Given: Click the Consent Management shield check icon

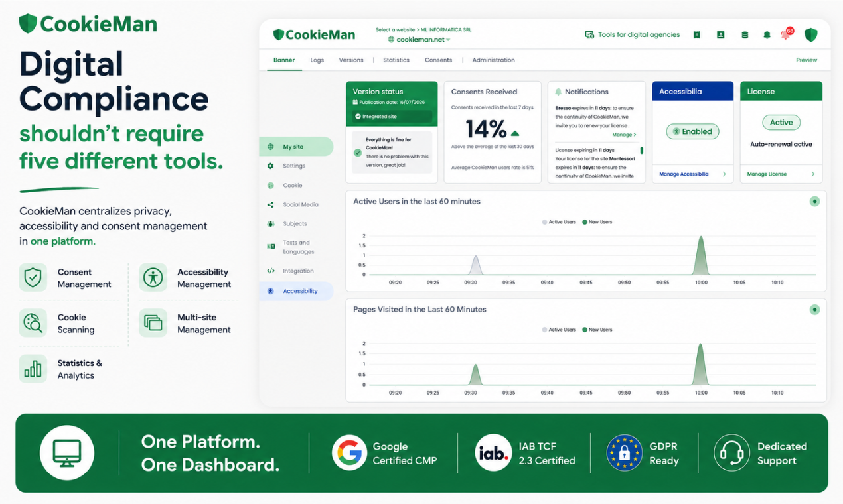Looking at the screenshot, I should 33,277.
